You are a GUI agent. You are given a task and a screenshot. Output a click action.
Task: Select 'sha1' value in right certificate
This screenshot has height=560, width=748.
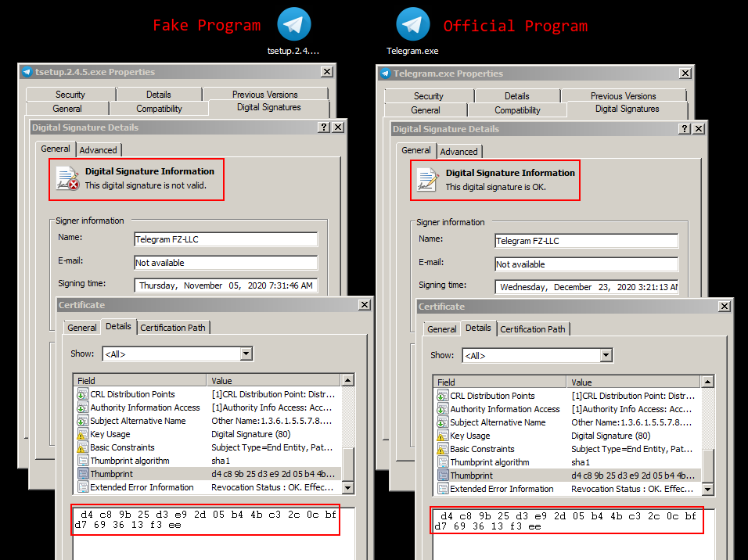pyautogui.click(x=581, y=462)
